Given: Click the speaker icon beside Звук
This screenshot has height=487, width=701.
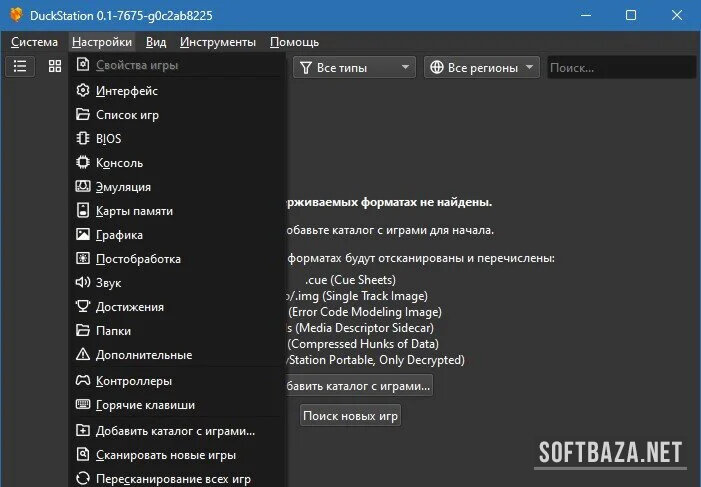Looking at the screenshot, I should 83,283.
